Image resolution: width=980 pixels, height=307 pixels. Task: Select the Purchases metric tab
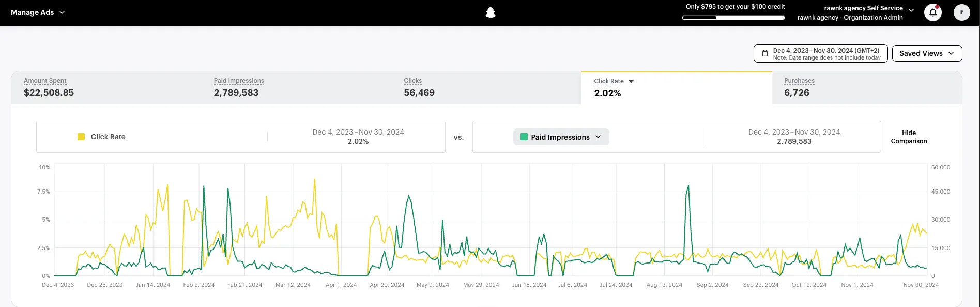point(867,87)
